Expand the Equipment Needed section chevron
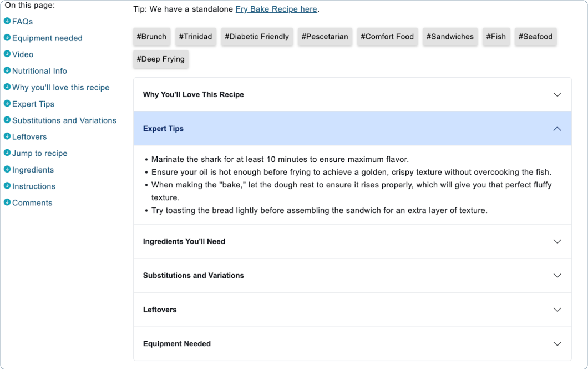Viewport: 588px width, 370px height. click(557, 343)
